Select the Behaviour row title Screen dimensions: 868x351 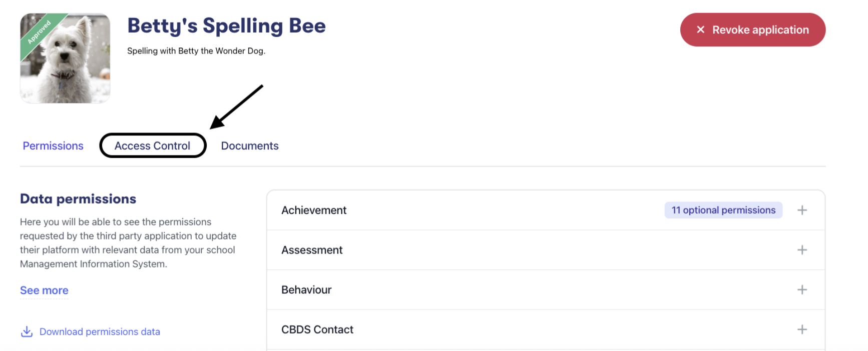pos(306,290)
